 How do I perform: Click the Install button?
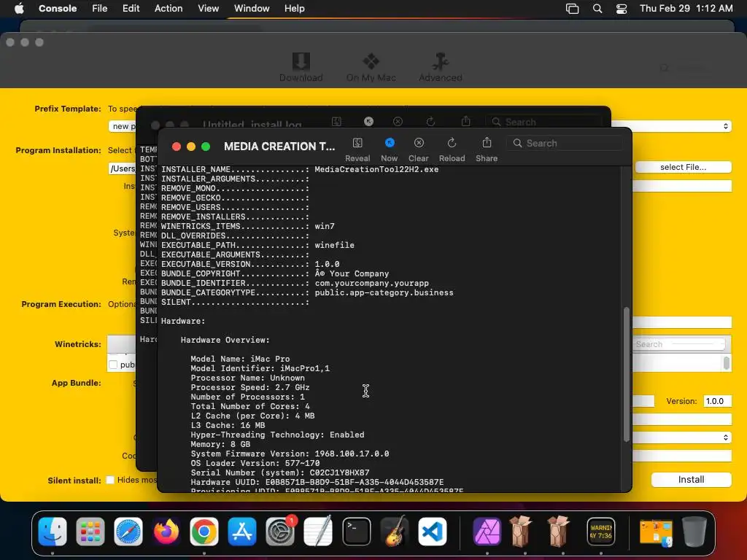(x=692, y=480)
